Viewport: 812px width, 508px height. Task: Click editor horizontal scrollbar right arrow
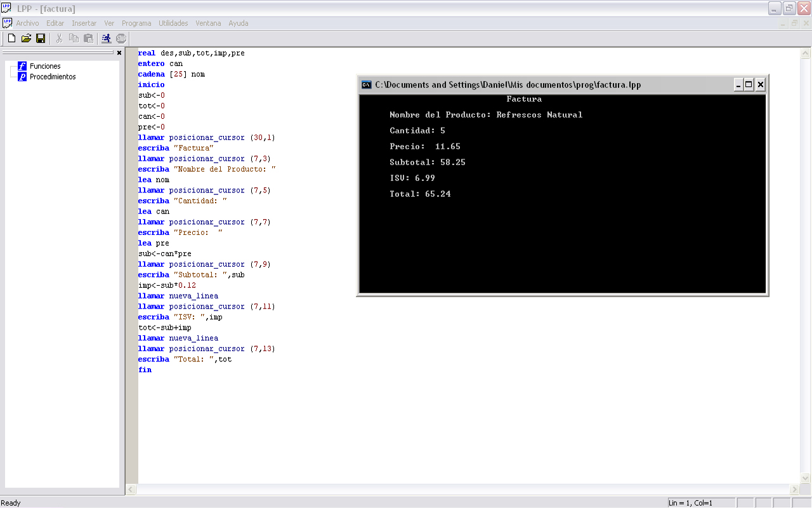[794, 490]
